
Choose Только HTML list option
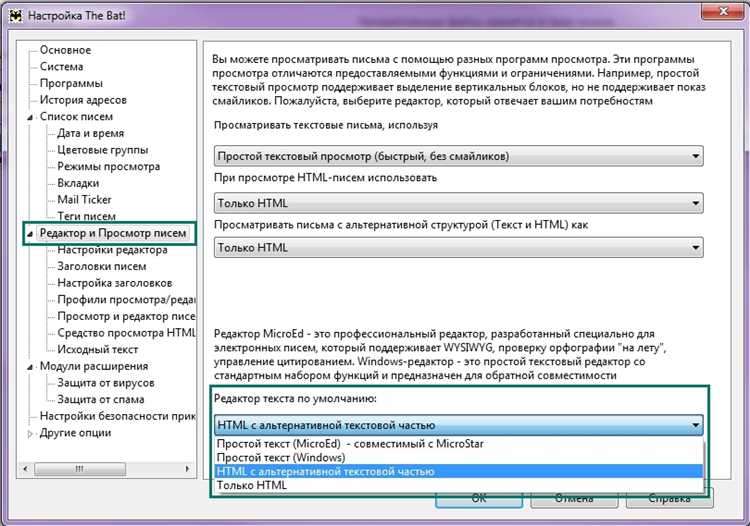pyautogui.click(x=459, y=485)
